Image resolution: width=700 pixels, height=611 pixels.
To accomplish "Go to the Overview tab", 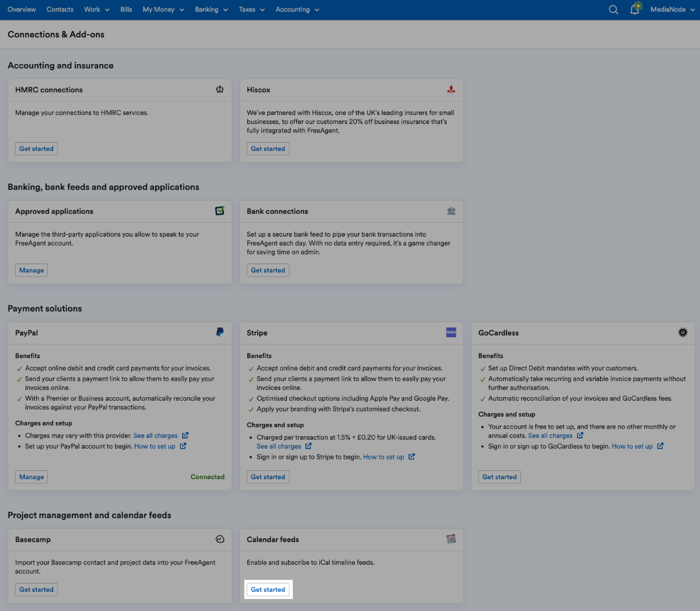I will click(22, 10).
